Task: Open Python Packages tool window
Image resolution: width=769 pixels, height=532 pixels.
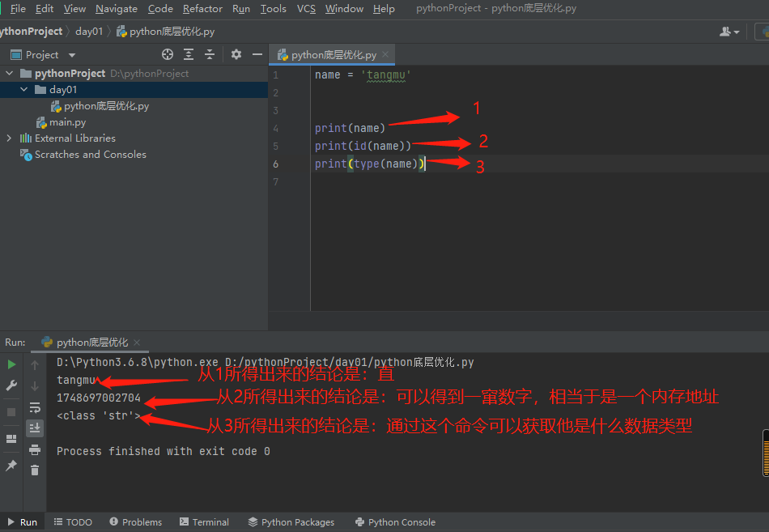Action: click(x=291, y=522)
